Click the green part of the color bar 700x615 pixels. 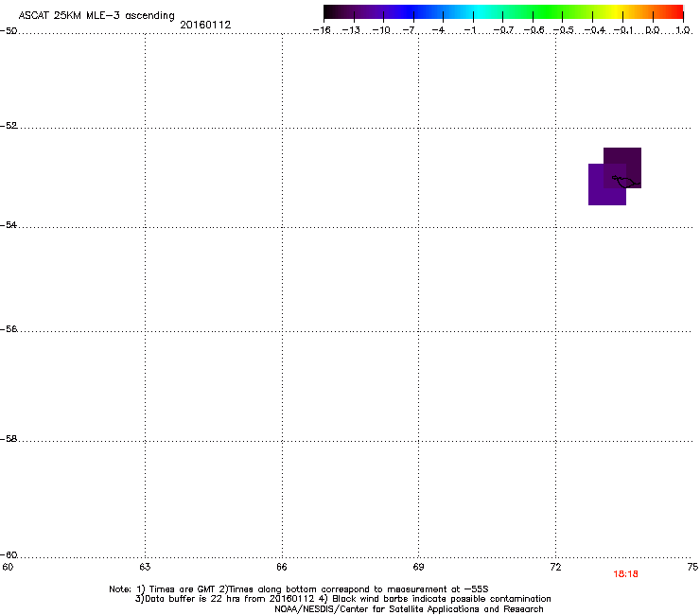click(x=548, y=12)
